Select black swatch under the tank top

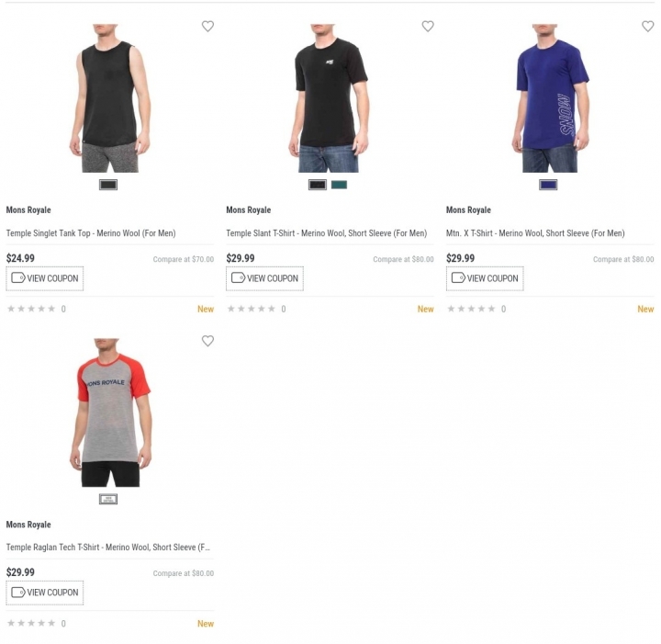point(108,185)
